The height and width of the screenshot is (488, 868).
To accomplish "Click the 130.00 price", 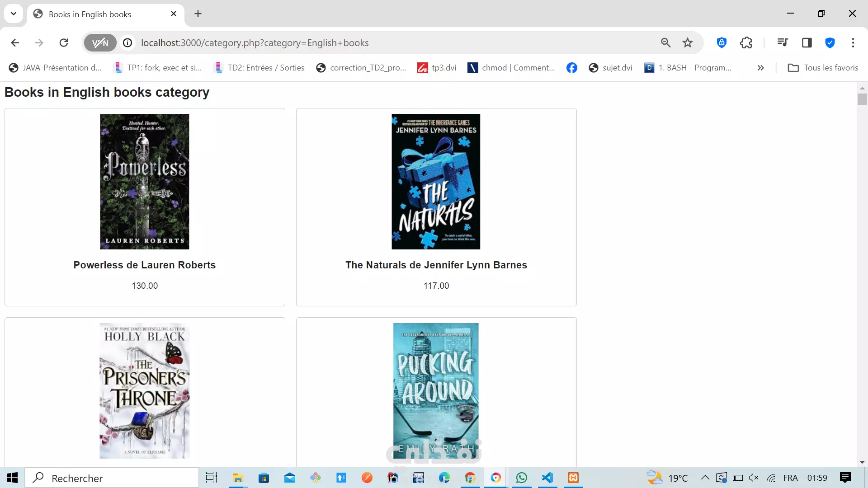I will tap(145, 286).
